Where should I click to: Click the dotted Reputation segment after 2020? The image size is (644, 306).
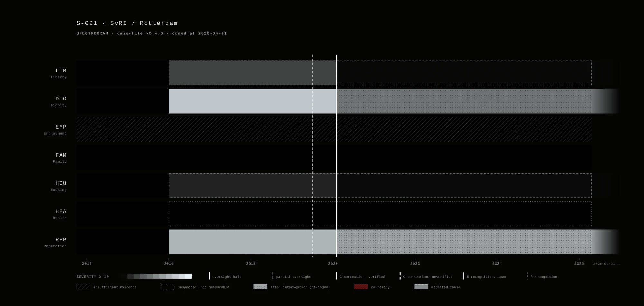point(464,242)
